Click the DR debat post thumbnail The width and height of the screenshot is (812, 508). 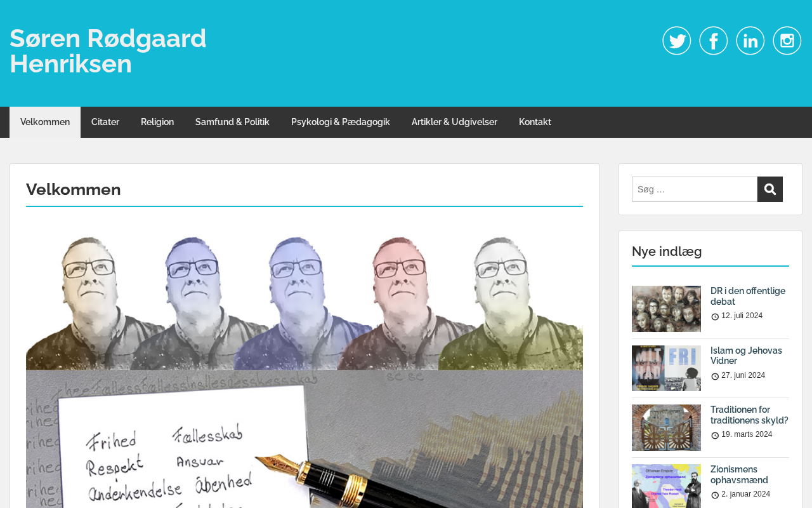pos(666,309)
